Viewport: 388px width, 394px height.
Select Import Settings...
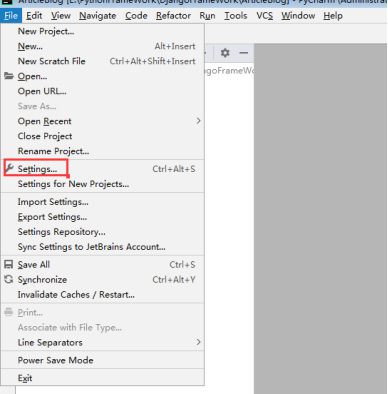(x=103, y=202)
